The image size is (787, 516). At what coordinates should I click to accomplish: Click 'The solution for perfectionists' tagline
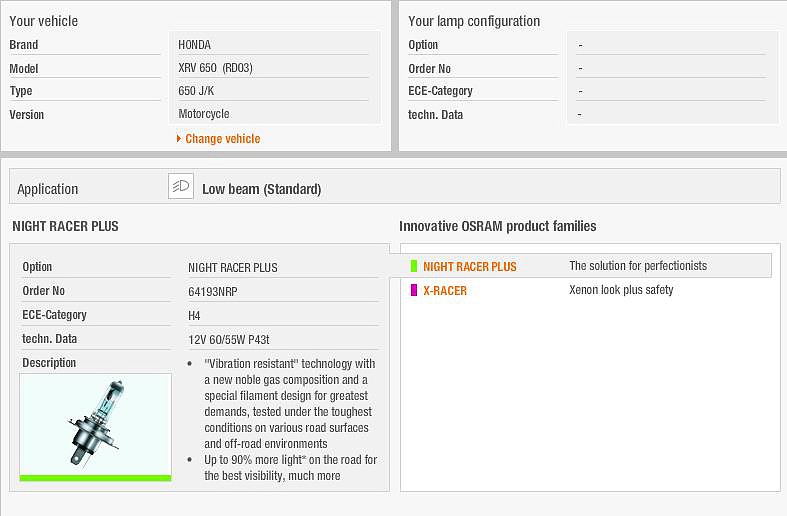tap(638, 266)
